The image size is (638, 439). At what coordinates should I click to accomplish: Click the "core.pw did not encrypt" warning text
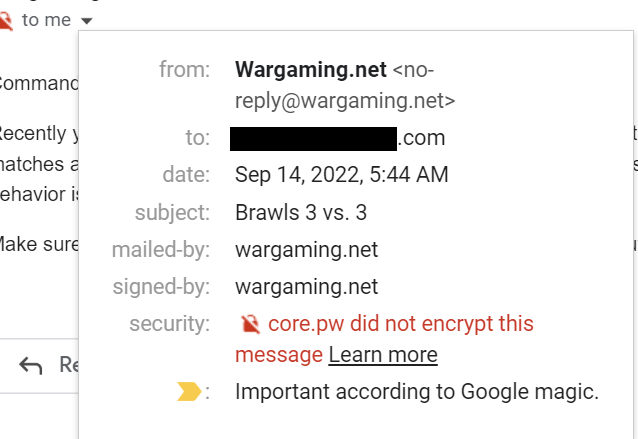[x=400, y=324]
